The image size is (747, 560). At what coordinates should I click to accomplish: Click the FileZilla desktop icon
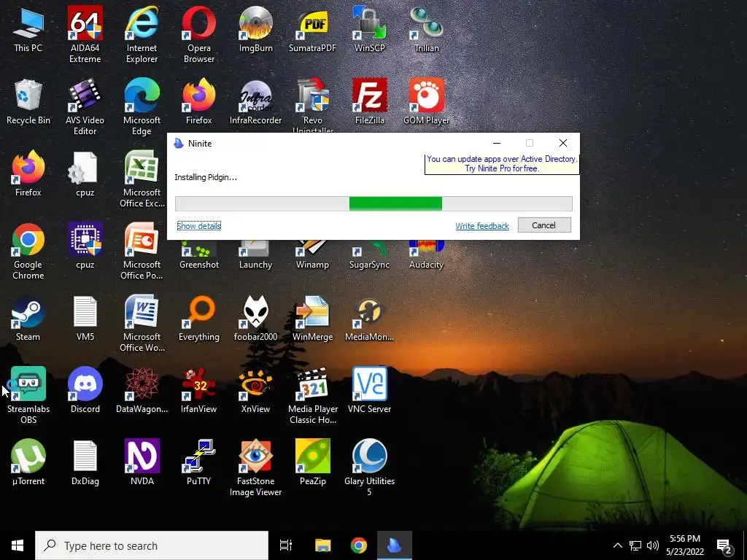click(x=370, y=102)
